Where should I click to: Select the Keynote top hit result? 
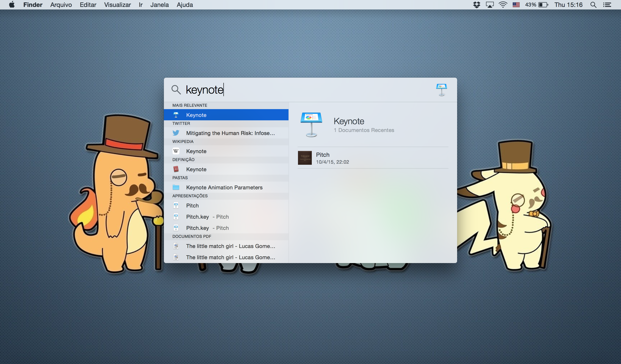tap(226, 115)
